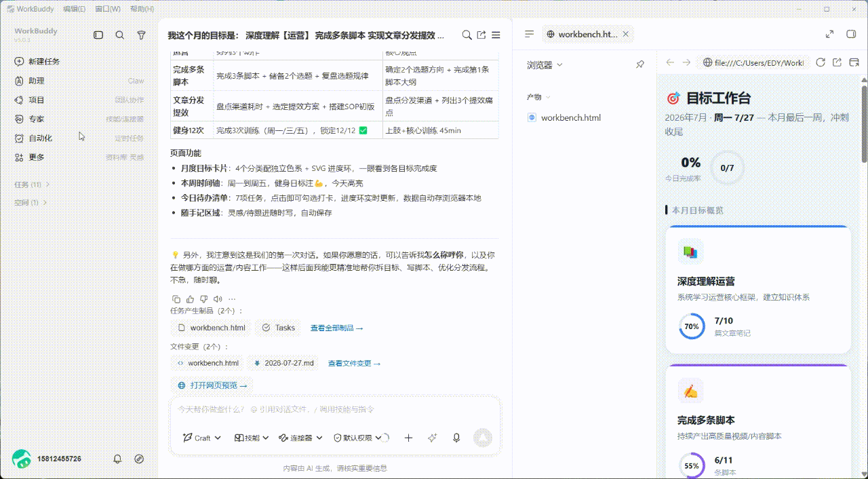Toggle right side panel layout icon
This screenshot has width=868, height=479.
coord(851,34)
